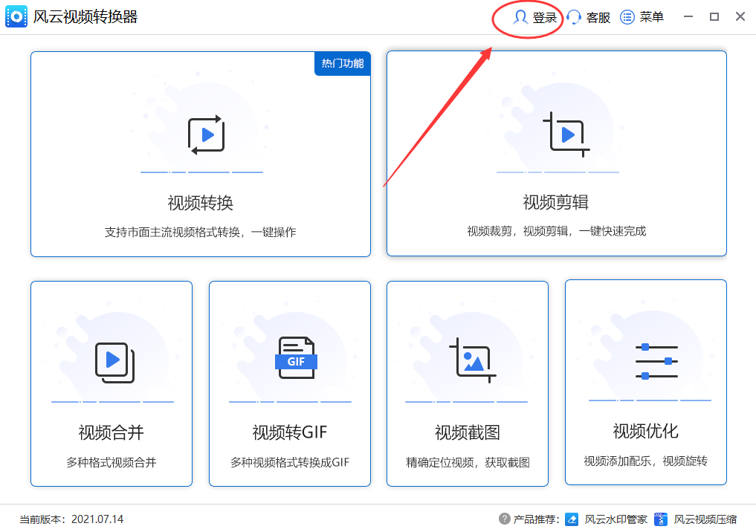Image resolution: width=756 pixels, height=532 pixels.
Task: Click the 视频截图 screenshot icon
Action: coord(473,360)
